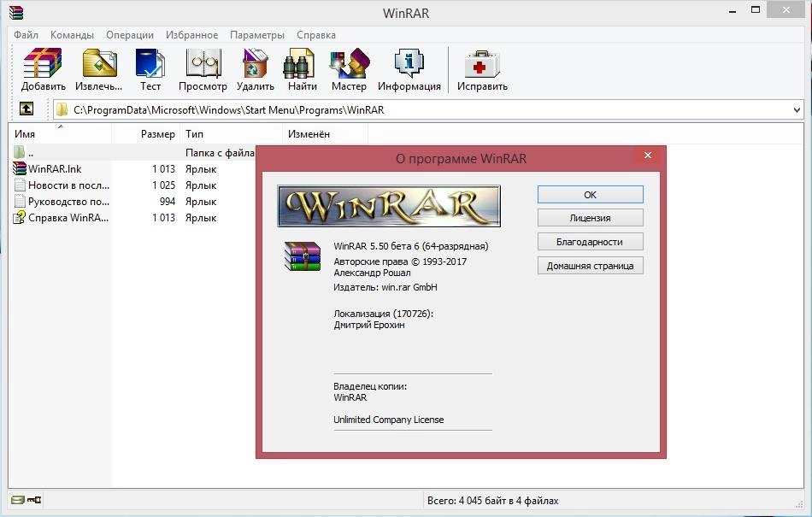Select size value 1 025

click(163, 185)
